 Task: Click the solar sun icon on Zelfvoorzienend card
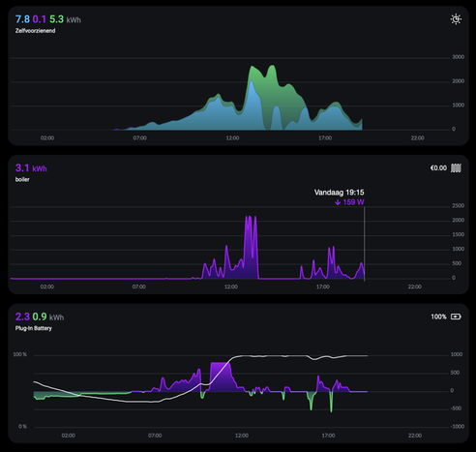[456, 19]
